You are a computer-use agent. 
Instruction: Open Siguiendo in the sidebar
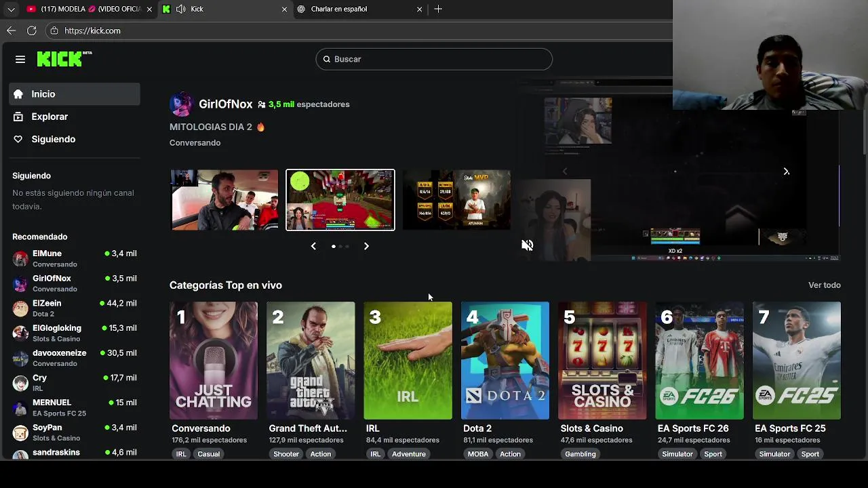tap(75, 139)
